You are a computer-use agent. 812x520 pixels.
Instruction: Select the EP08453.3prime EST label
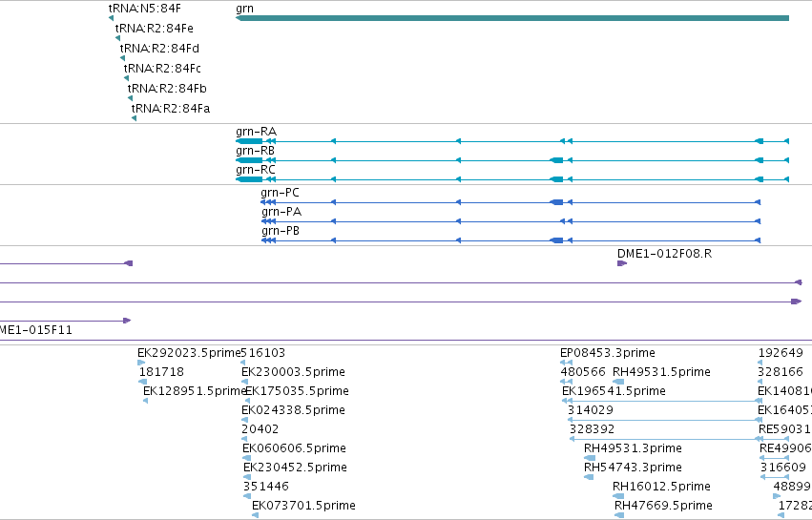pyautogui.click(x=608, y=353)
